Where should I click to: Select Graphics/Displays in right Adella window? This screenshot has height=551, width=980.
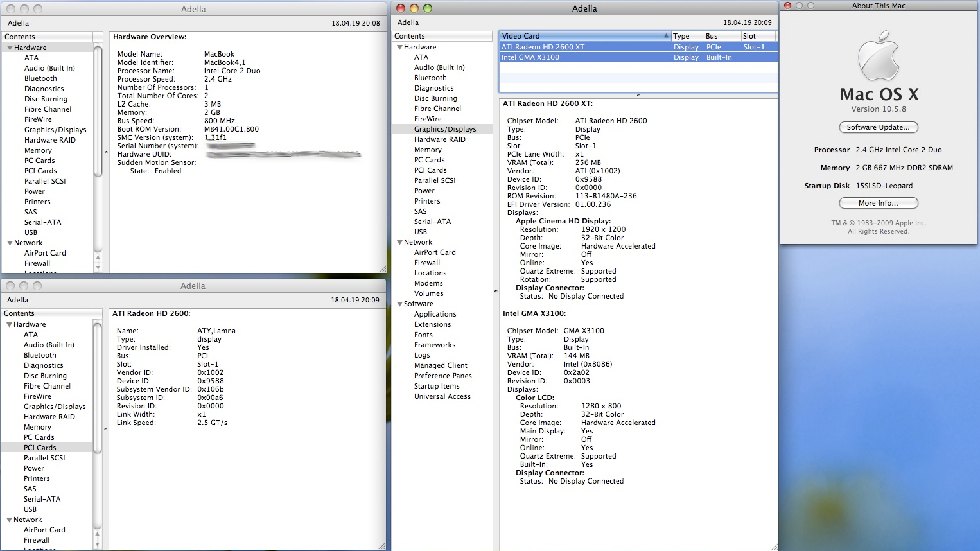point(445,129)
